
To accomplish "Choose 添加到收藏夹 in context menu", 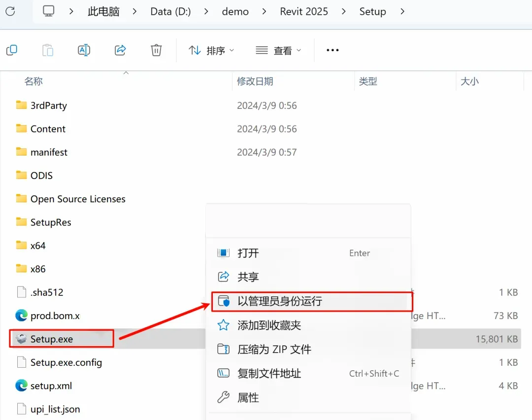I will (x=308, y=325).
